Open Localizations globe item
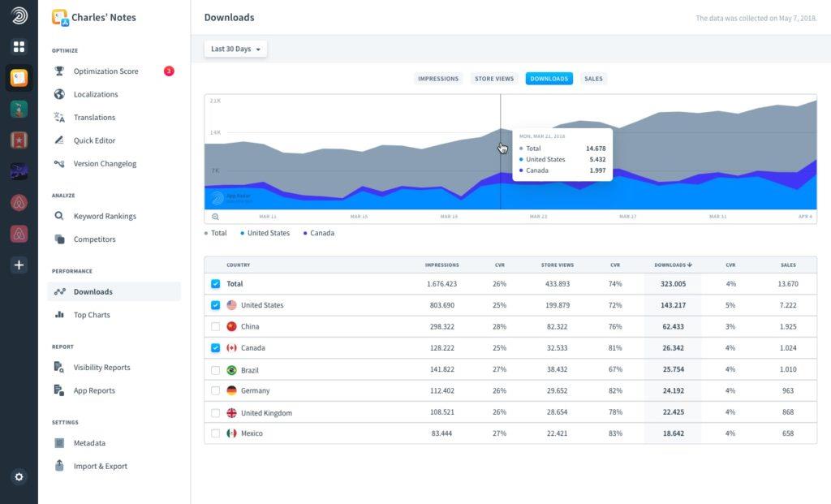Viewport: 831px width, 504px height. click(x=59, y=94)
